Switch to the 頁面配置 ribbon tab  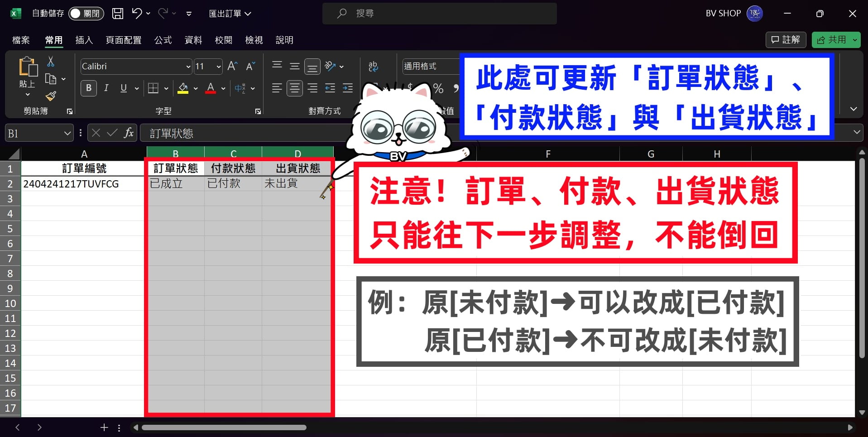point(123,40)
